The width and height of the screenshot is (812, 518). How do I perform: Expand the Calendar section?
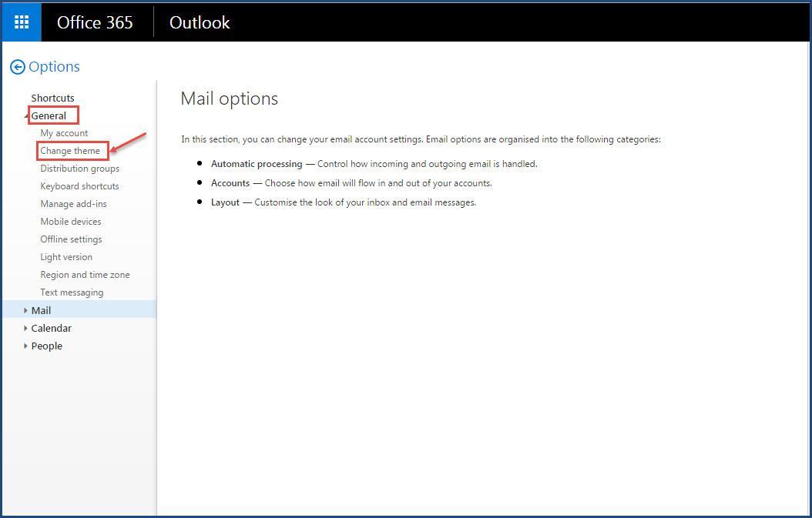[x=51, y=327]
